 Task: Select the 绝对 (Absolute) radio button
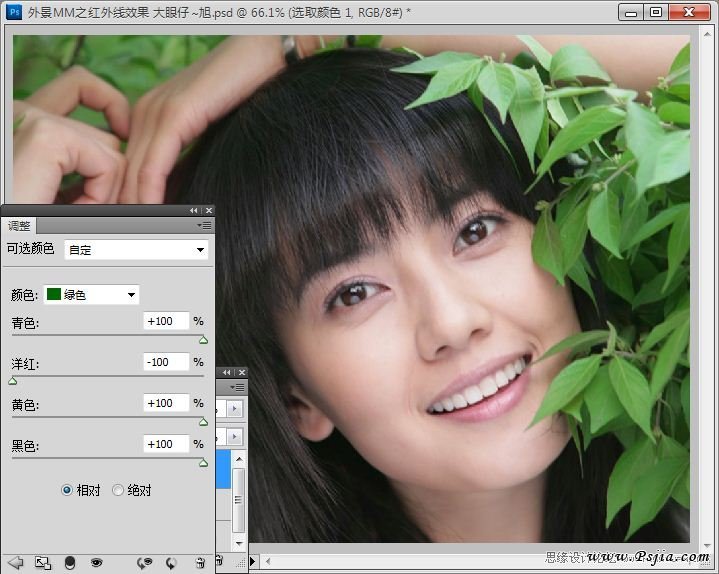tap(118, 490)
